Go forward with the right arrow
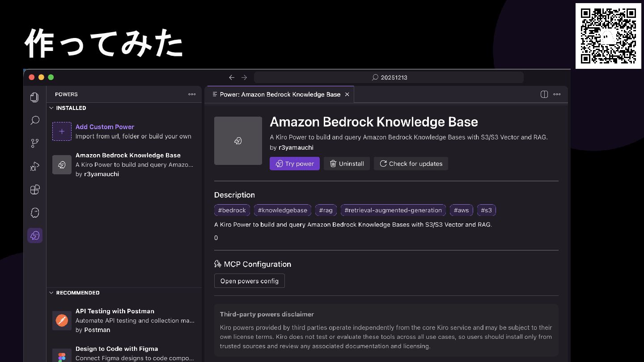This screenshot has width=644, height=362. coord(244,77)
